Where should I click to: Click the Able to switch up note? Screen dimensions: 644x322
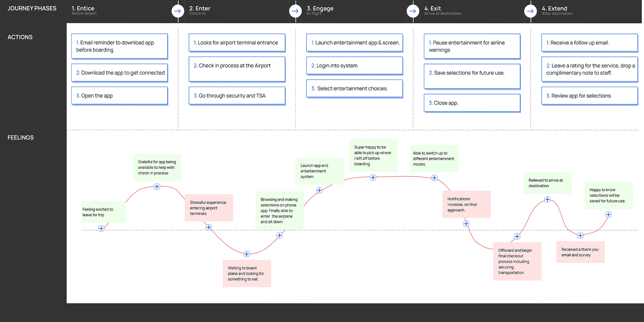tap(434, 159)
